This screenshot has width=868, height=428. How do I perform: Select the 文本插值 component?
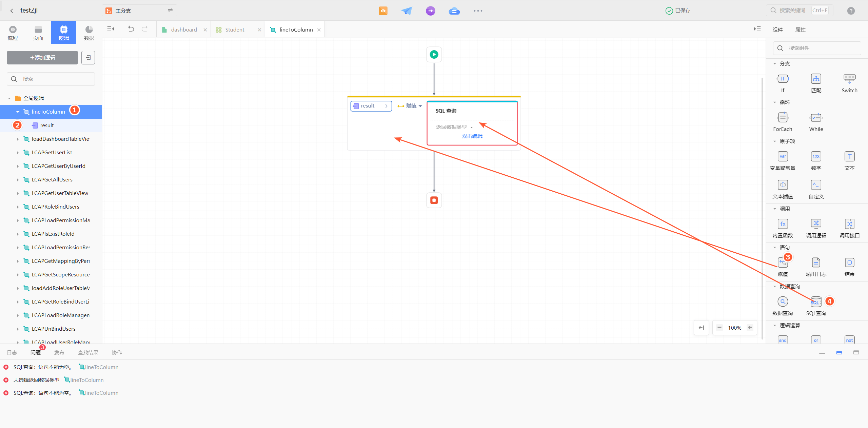coord(783,189)
